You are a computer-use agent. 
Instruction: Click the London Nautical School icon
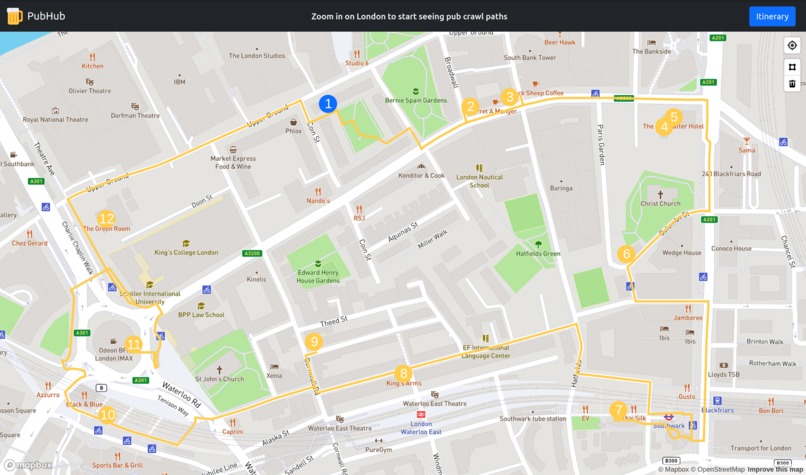479,168
